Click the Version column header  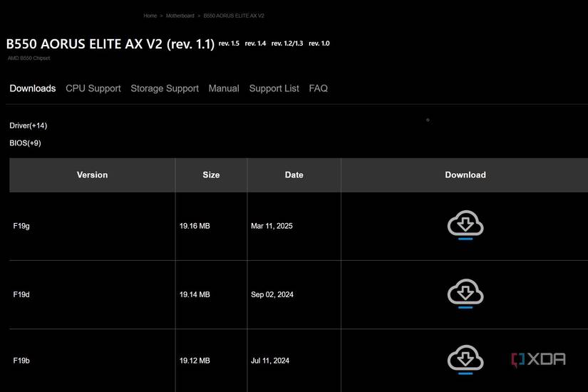pyautogui.click(x=92, y=175)
